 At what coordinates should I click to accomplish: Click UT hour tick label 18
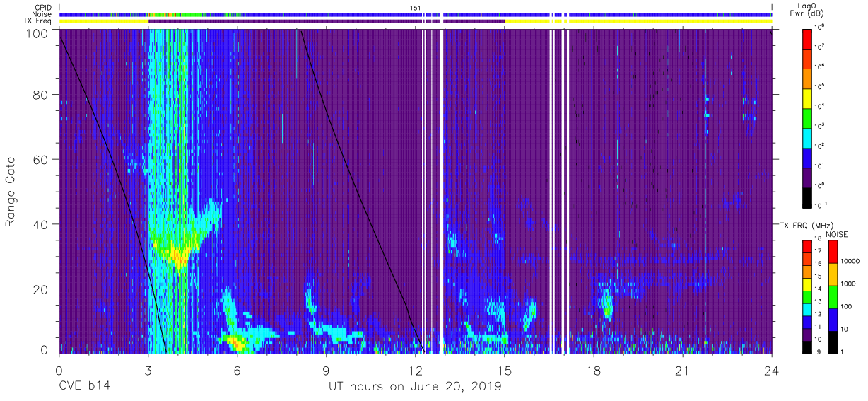tap(594, 371)
